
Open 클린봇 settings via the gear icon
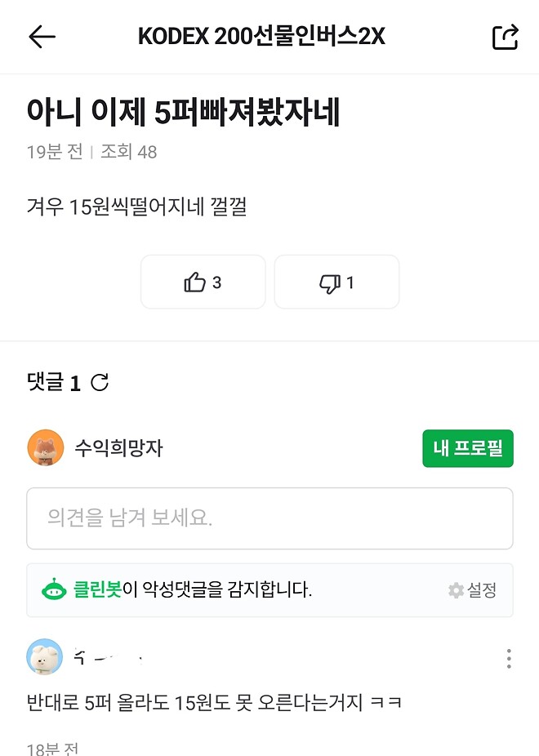(455, 590)
